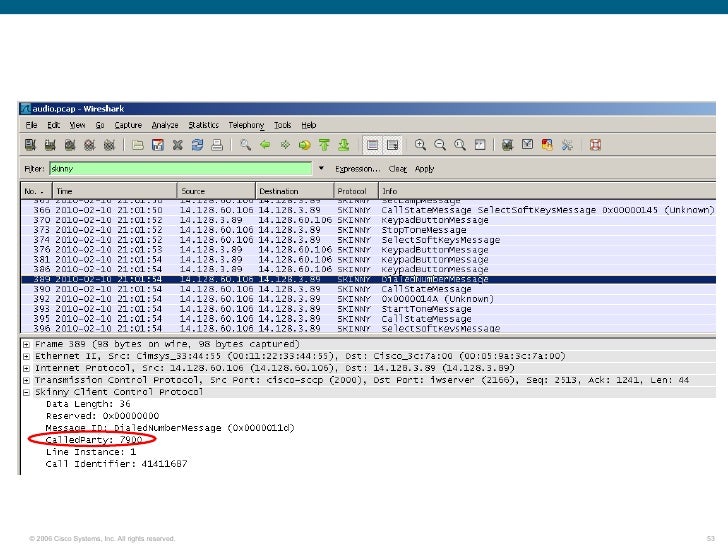This screenshot has height=546, width=728.
Task: Open the Statistics menu
Action: 203,125
